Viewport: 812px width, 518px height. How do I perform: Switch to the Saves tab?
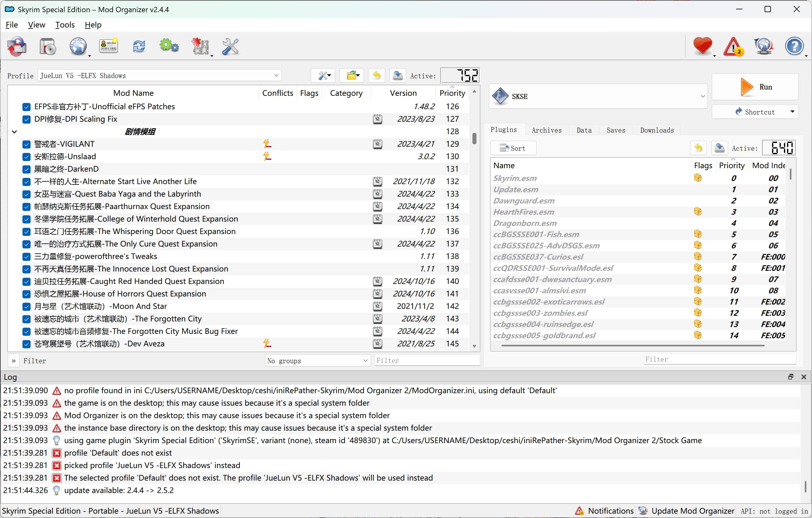(616, 130)
